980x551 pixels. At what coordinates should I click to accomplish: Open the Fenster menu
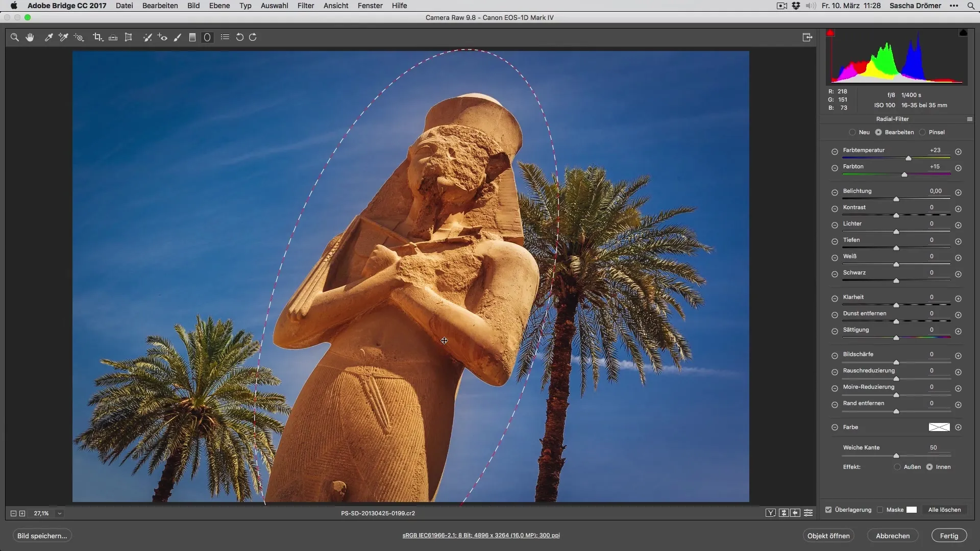370,6
